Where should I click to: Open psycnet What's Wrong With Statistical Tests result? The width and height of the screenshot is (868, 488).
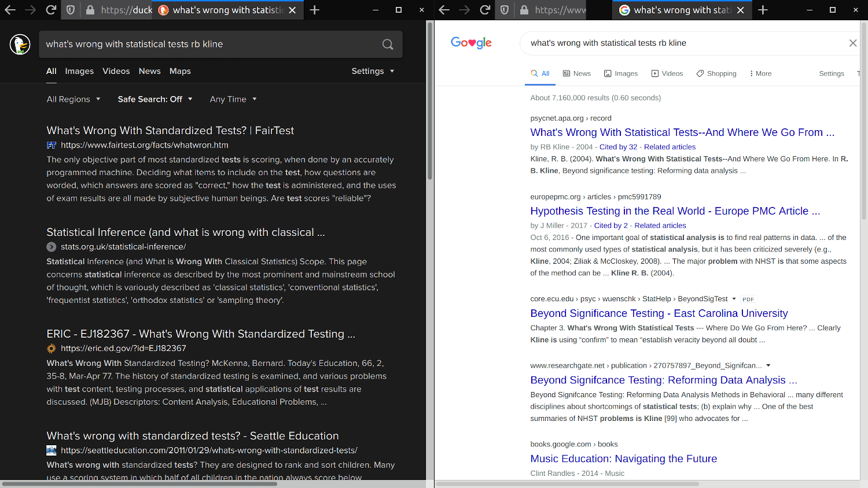click(x=682, y=132)
